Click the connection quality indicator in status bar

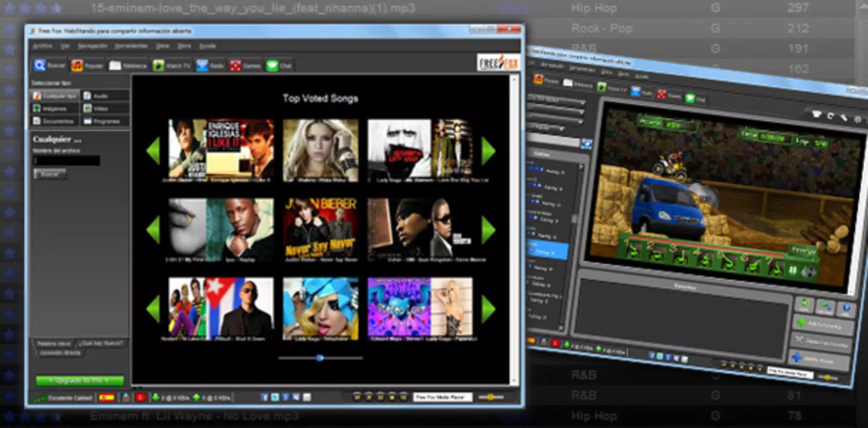(x=64, y=398)
